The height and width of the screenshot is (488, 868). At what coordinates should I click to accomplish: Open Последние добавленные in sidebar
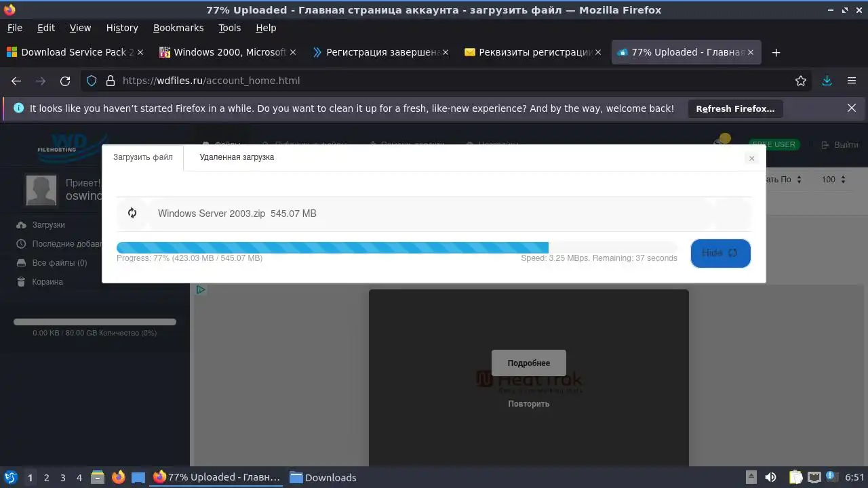[x=60, y=244]
